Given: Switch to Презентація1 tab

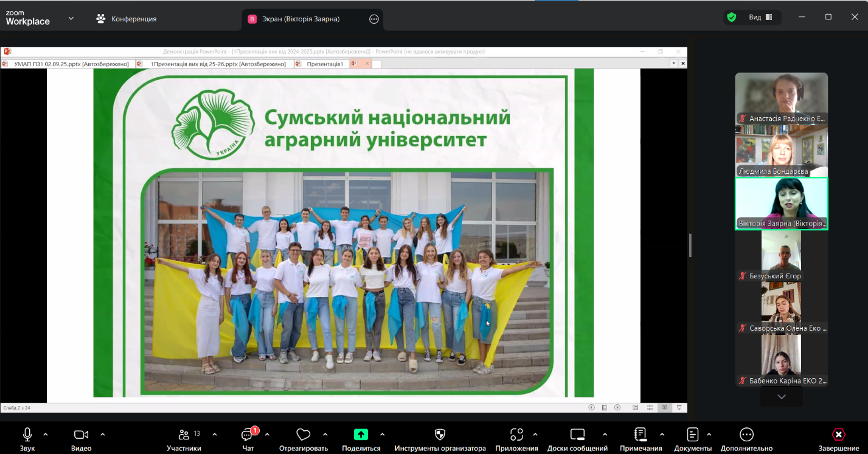Looking at the screenshot, I should click(x=321, y=63).
